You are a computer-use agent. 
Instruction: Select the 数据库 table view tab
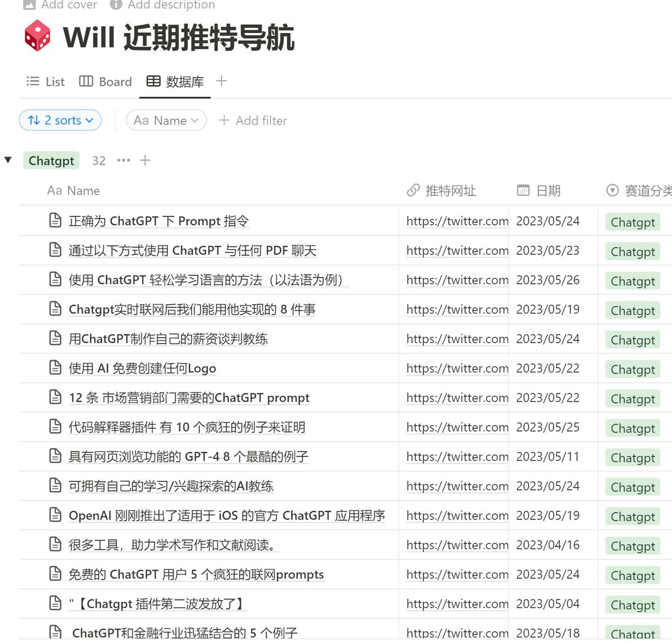click(x=175, y=82)
